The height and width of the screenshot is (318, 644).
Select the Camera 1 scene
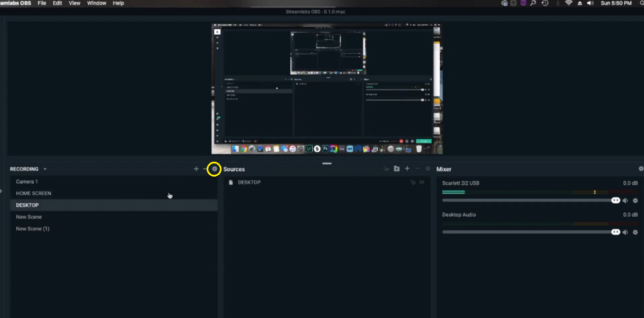point(27,182)
